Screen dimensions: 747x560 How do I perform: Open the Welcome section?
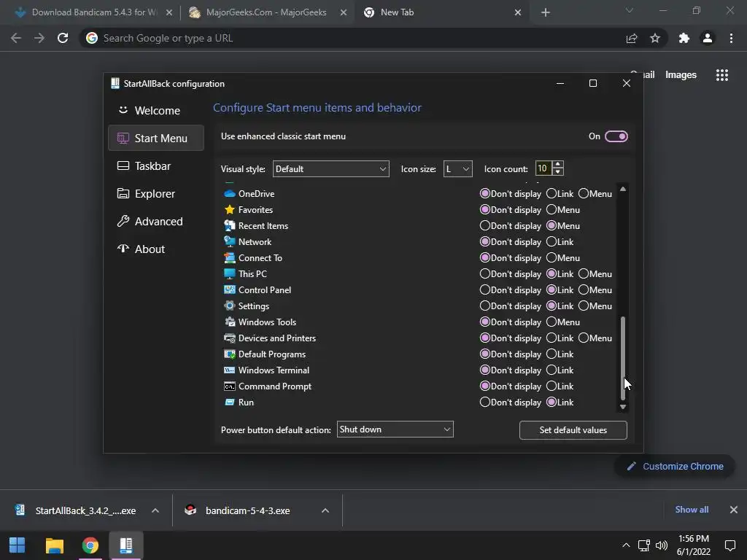click(156, 111)
